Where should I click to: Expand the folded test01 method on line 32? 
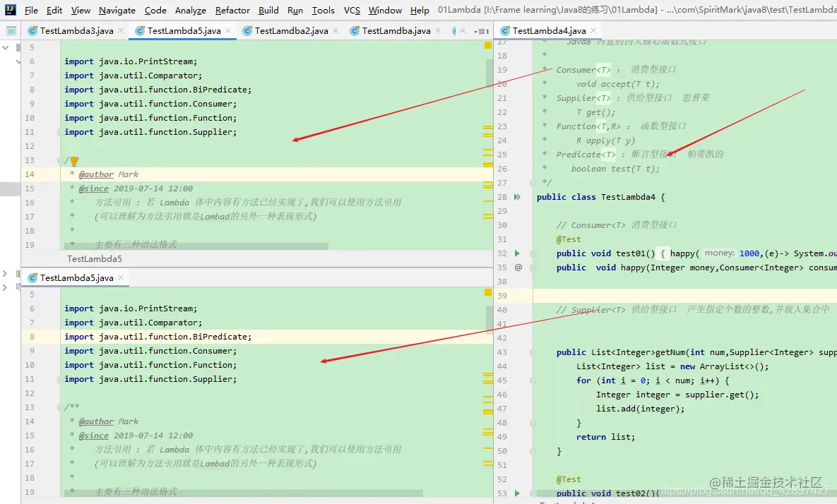pos(532,253)
